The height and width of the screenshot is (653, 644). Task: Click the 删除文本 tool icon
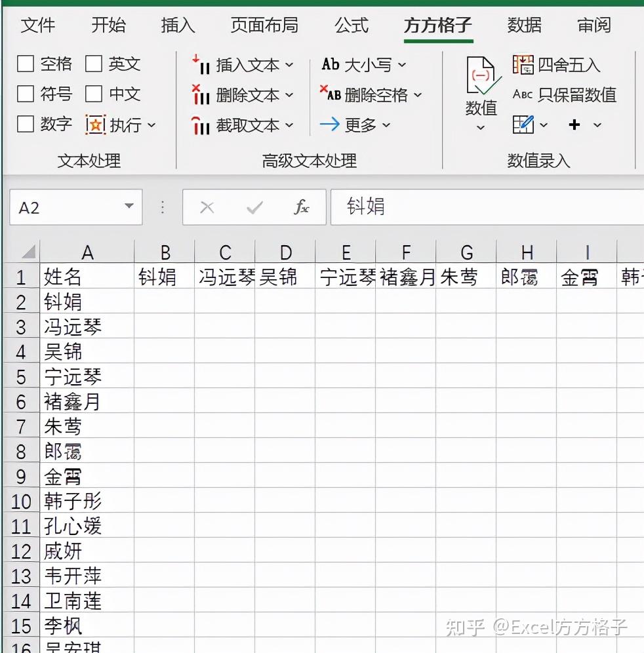click(x=201, y=95)
